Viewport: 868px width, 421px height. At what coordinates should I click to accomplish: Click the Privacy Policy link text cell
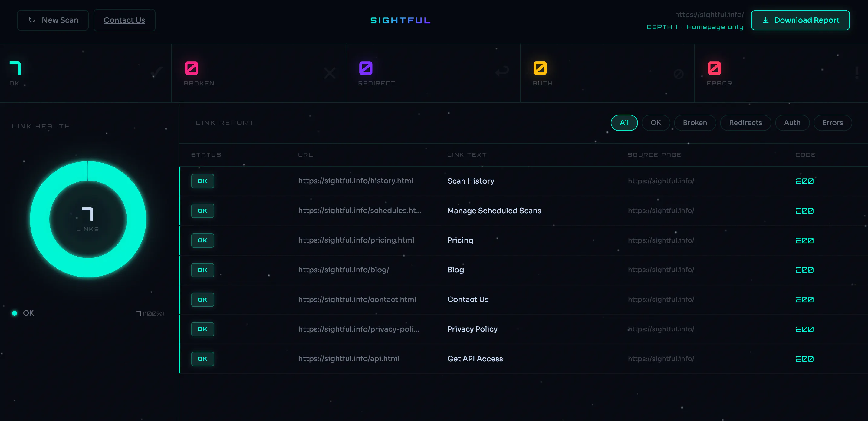click(472, 329)
